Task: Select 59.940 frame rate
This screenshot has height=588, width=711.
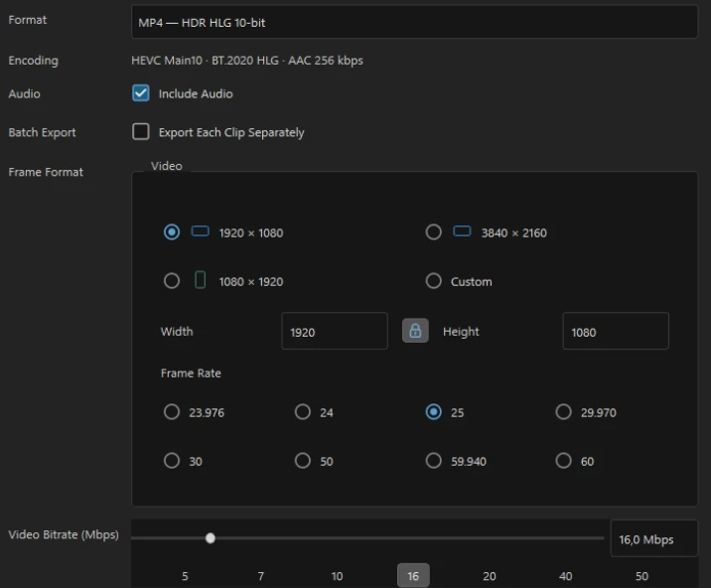Action: [434, 461]
